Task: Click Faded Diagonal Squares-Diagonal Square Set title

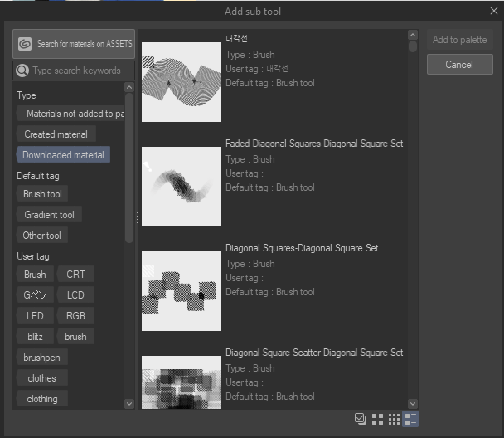Action: 314,144
